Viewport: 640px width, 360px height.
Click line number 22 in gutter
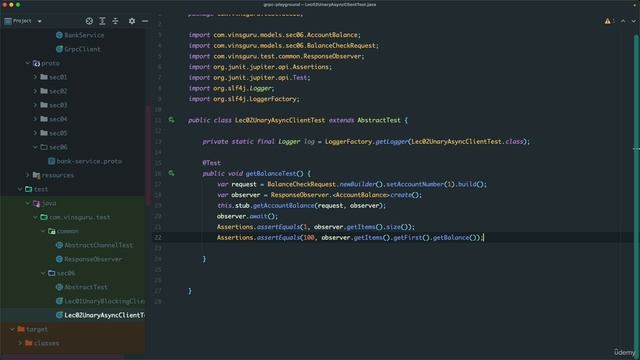click(x=158, y=238)
